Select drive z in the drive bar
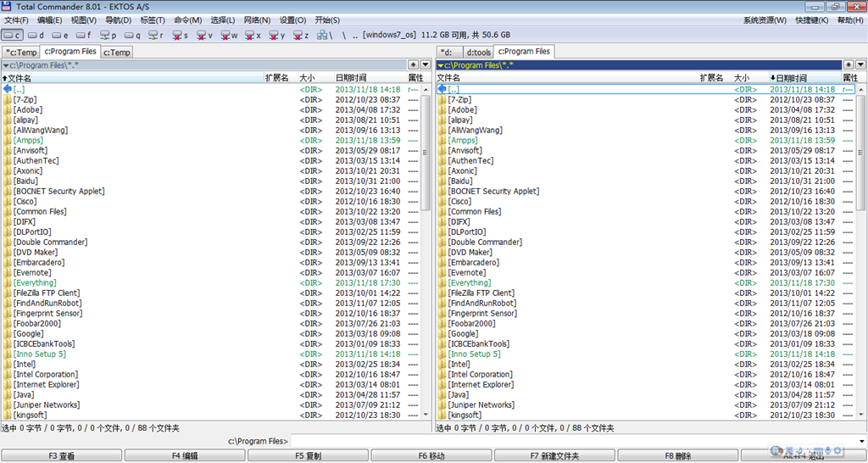 pyautogui.click(x=301, y=36)
